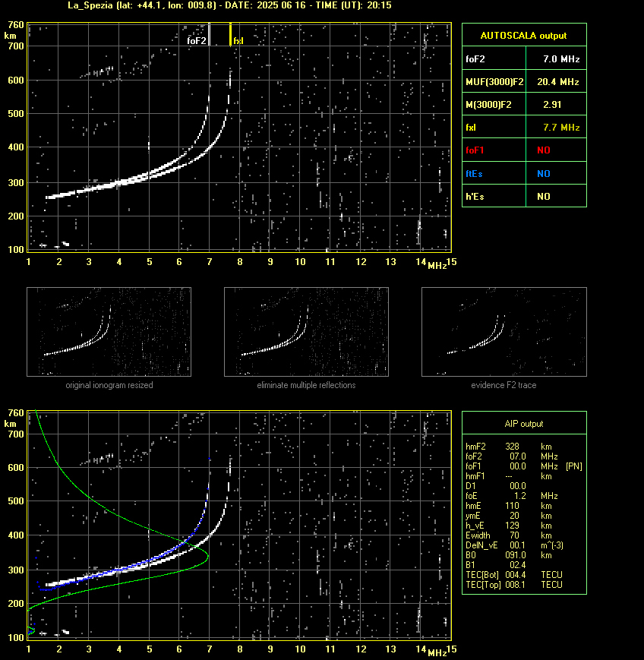
Task: Select the TEC[Top] value '008.1'
Action: click(516, 585)
